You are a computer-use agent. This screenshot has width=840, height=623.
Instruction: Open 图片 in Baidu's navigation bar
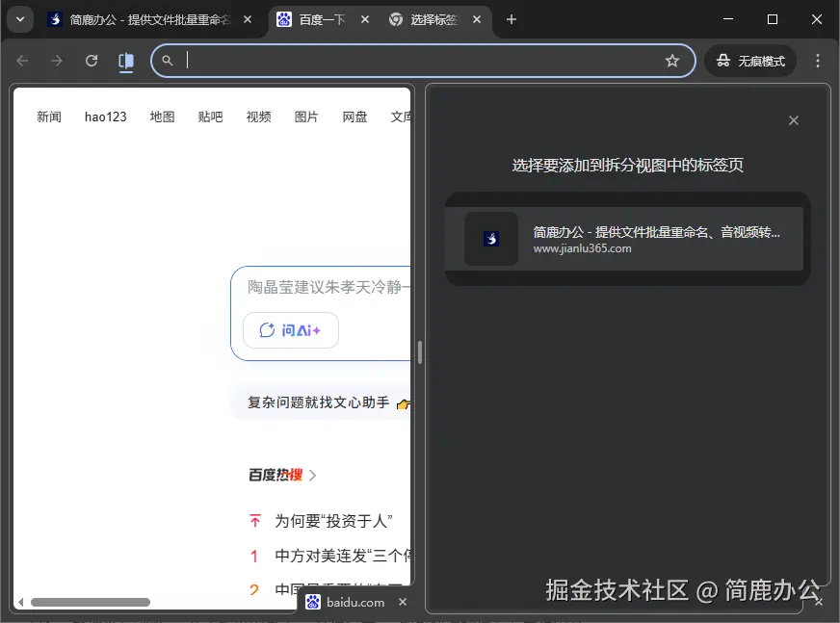pos(306,116)
